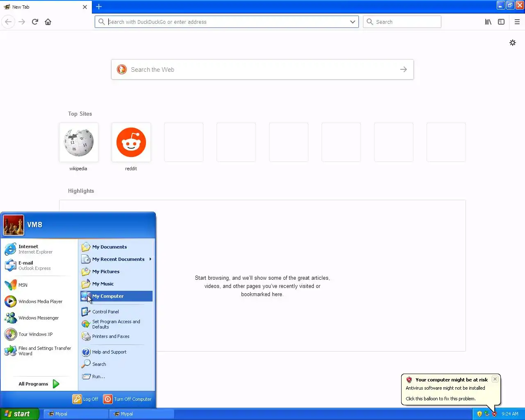Start Windows Messenger

39,318
